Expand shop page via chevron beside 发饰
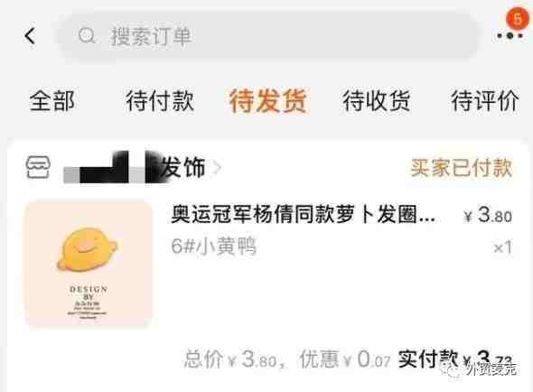Viewport: 533px width, 392px height. point(217,167)
